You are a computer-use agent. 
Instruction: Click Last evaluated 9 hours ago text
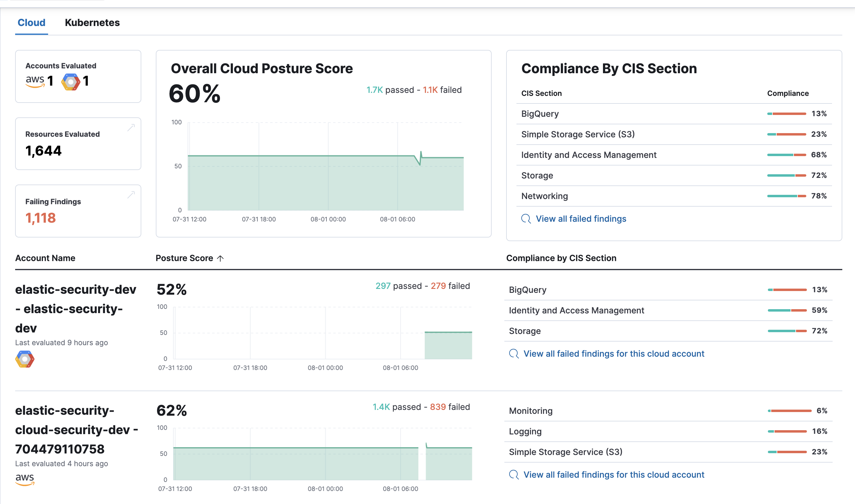(61, 343)
